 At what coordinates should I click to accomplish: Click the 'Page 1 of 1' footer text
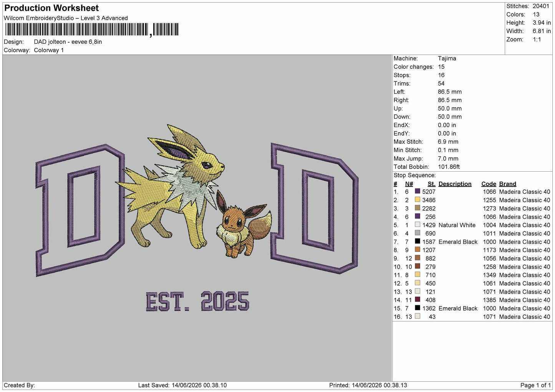535,385
